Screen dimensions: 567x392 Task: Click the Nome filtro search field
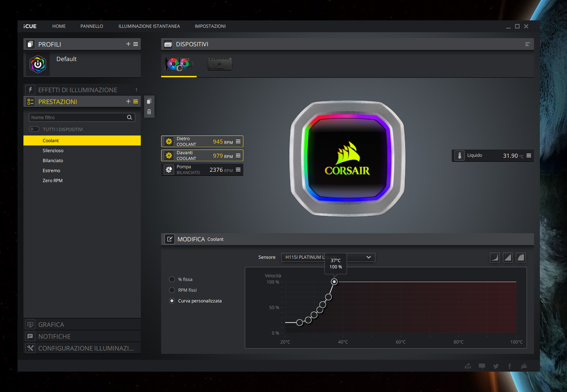[82, 117]
